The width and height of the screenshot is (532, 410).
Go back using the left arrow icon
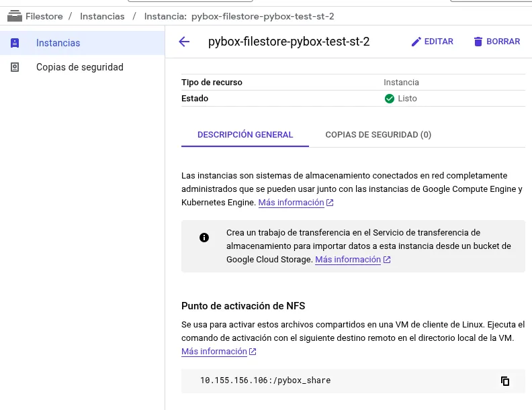click(184, 42)
